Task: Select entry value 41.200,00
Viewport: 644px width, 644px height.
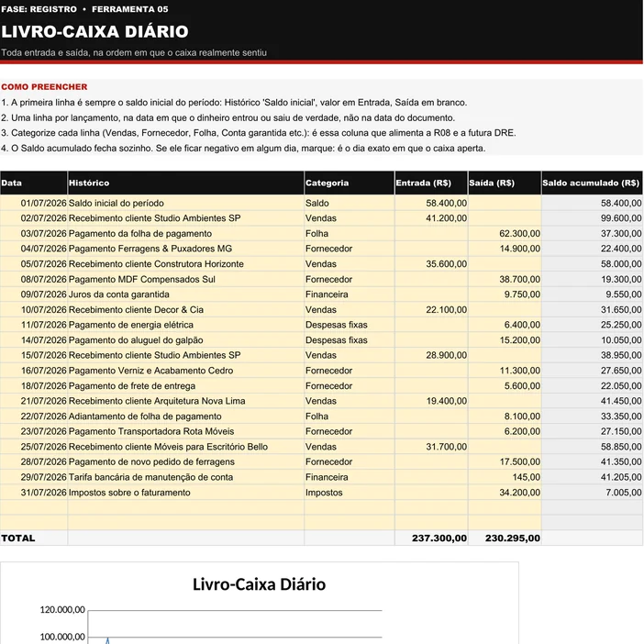Action: [x=431, y=218]
